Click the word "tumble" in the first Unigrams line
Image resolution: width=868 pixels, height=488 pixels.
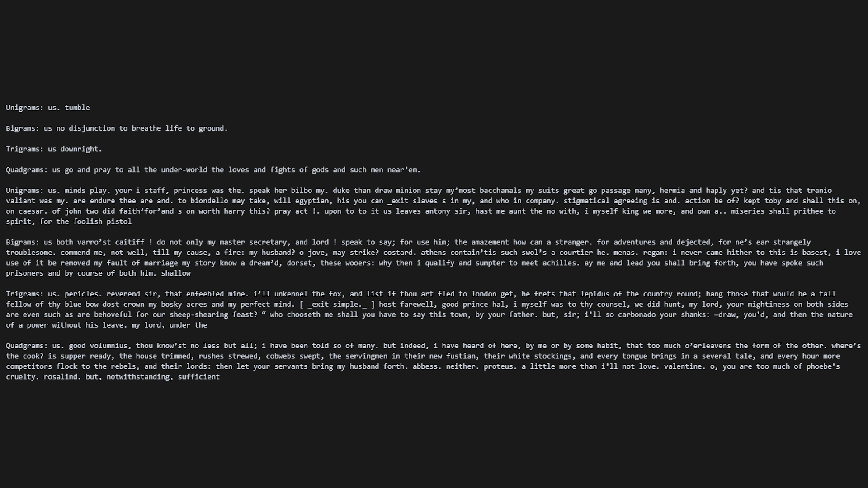77,108
